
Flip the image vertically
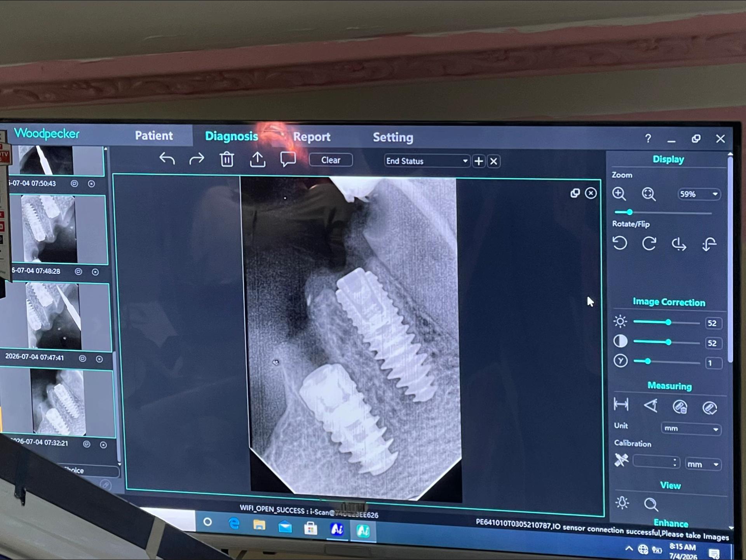[x=709, y=245]
